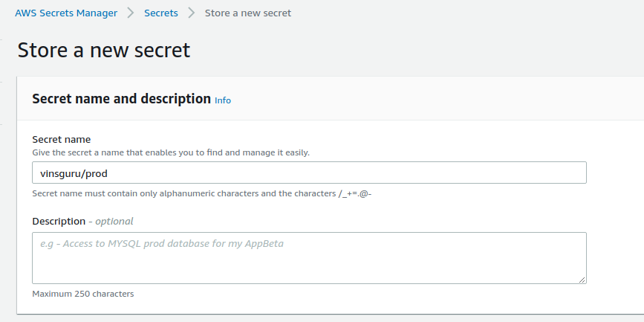Click the Store a new secret breadcrumb text
This screenshot has width=644, height=322.
point(248,13)
